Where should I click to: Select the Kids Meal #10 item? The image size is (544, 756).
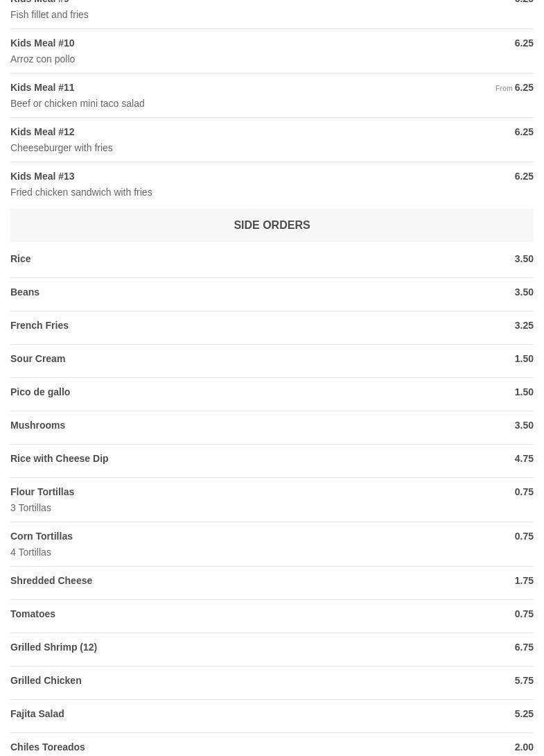point(42,44)
